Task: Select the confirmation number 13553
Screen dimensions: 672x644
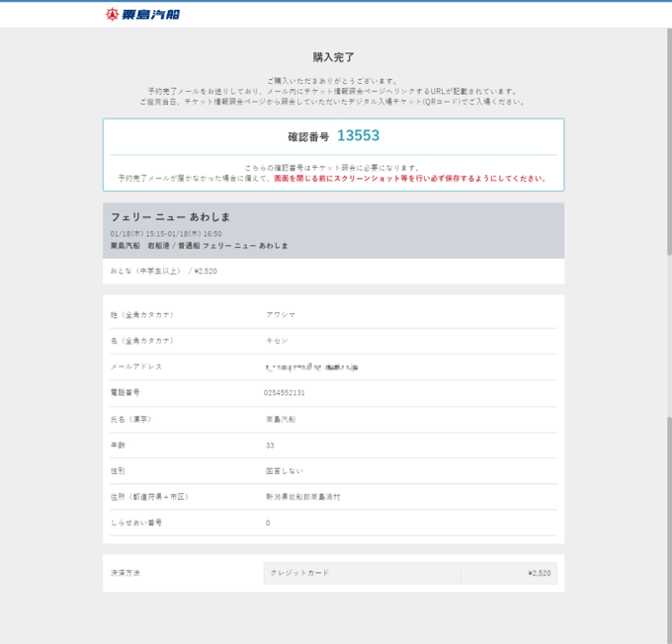Action: point(359,135)
